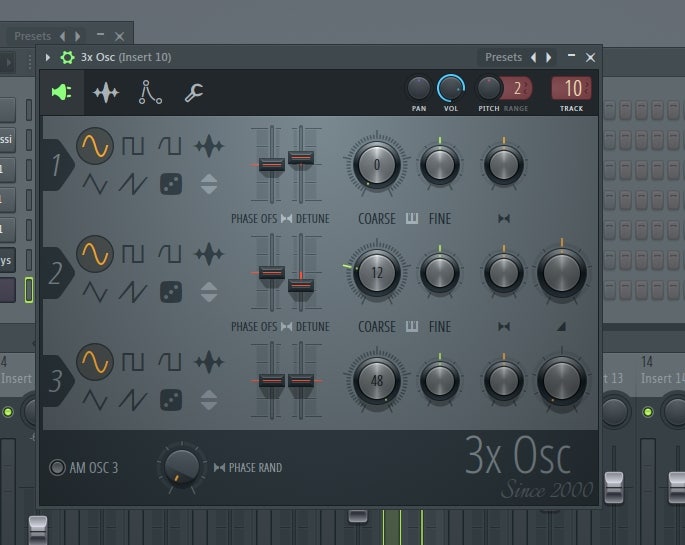Click the channel PAN knob
Screen dimensions: 685x545
click(419, 88)
